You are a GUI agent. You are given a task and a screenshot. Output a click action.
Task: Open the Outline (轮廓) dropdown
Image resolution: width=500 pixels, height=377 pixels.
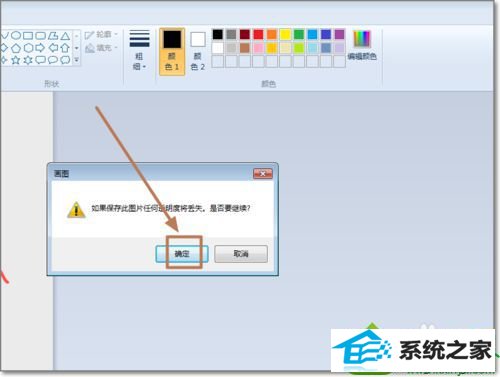click(x=101, y=35)
